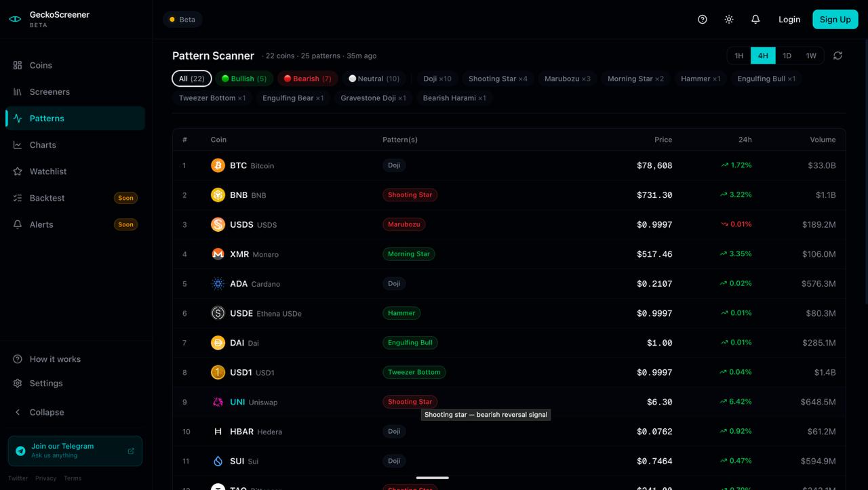
Task: Select the 1D timeframe
Action: (x=787, y=56)
